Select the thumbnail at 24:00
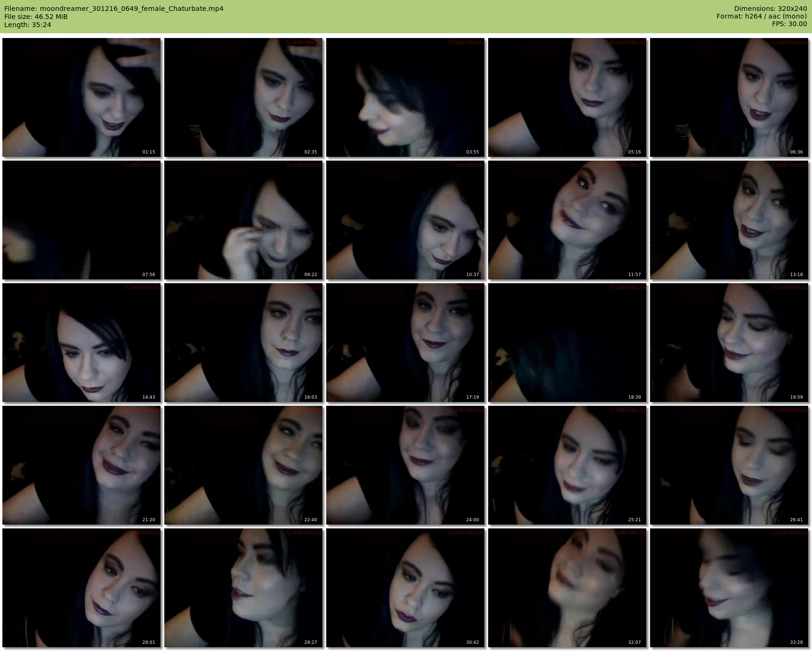The height and width of the screenshot is (651, 812). pos(406,465)
